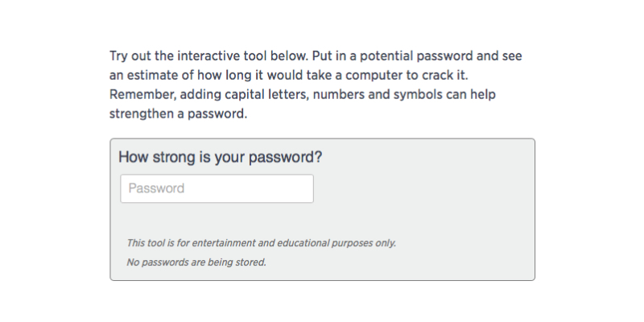The height and width of the screenshot is (322, 644).
Task: Click the word "stored" in the bottom note
Action: point(250,262)
